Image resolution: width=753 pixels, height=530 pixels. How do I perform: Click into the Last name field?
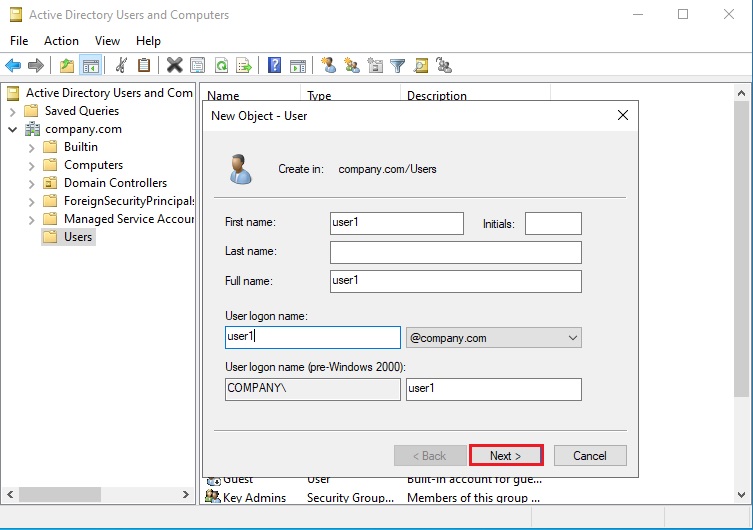pyautogui.click(x=455, y=252)
